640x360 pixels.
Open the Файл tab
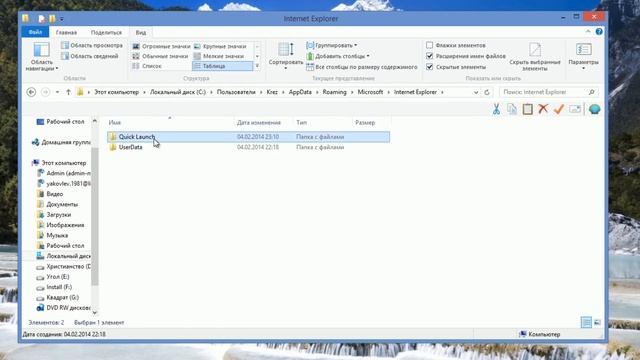click(35, 32)
